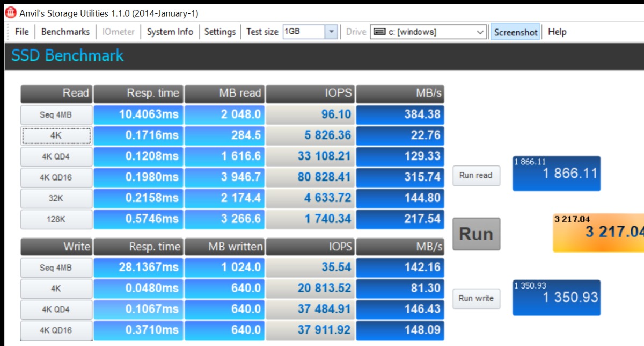Click the Run write button
644x346 pixels.
click(476, 299)
